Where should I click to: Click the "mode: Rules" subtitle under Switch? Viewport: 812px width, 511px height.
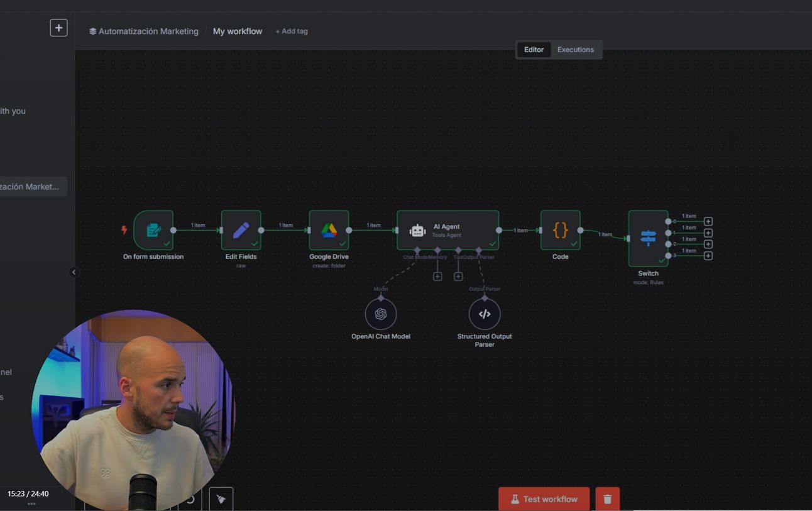point(648,283)
